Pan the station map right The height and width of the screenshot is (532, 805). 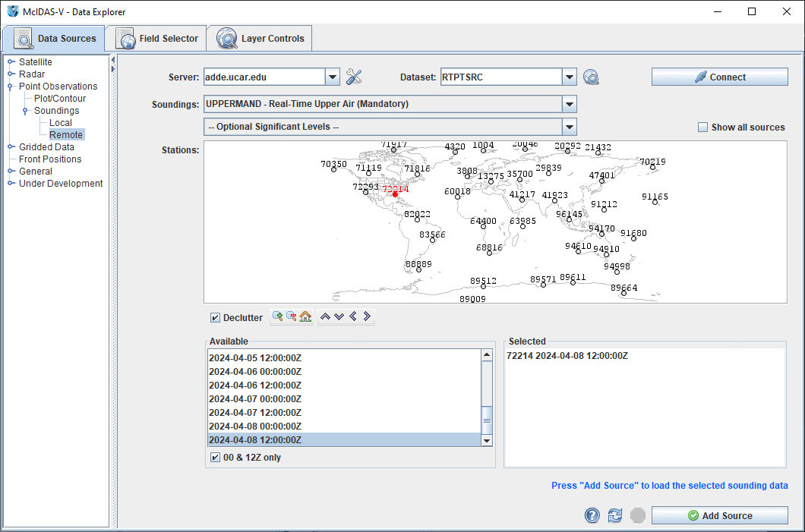[x=367, y=316]
